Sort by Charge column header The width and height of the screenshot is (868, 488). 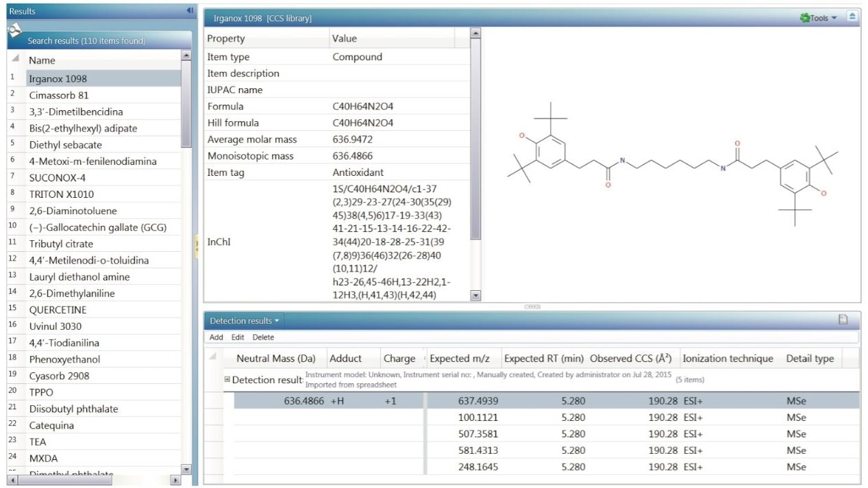click(x=400, y=359)
